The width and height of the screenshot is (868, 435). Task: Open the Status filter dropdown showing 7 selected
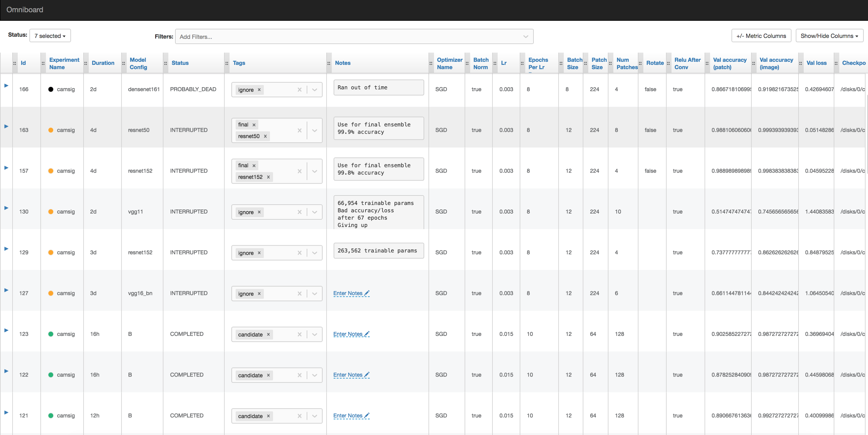[50, 35]
